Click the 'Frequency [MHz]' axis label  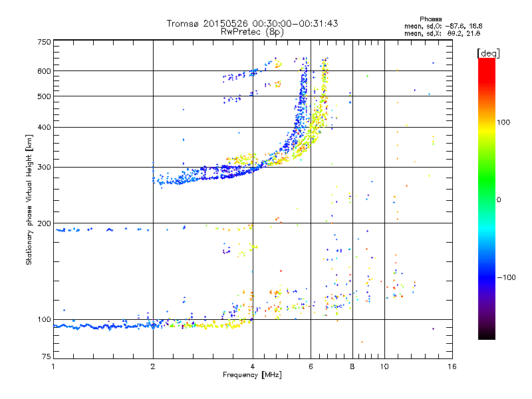(252, 375)
